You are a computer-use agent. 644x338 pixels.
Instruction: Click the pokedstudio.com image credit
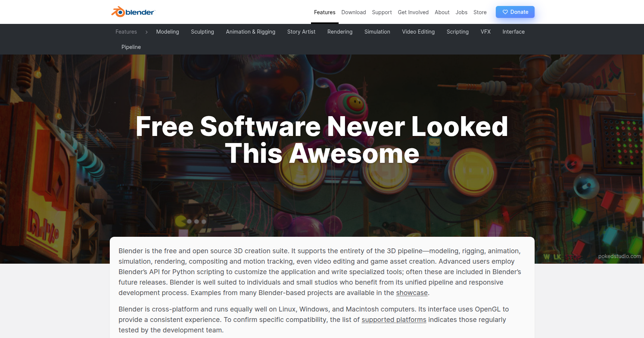(x=619, y=256)
